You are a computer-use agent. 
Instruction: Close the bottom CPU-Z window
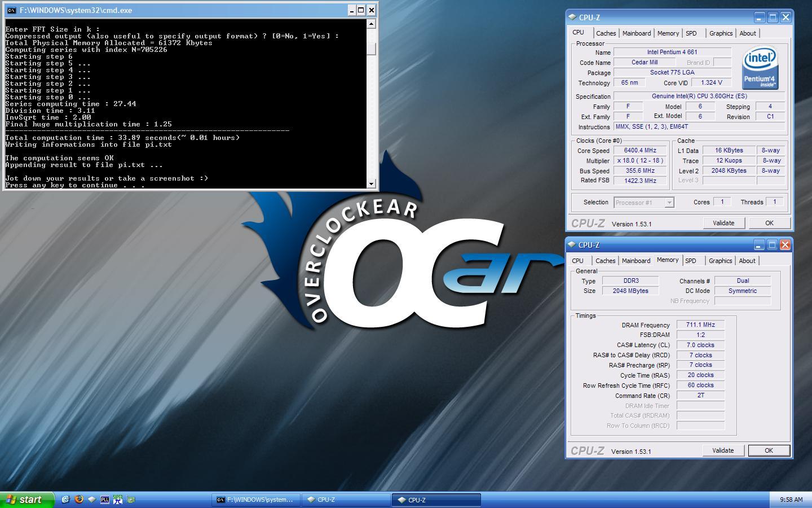pos(785,245)
